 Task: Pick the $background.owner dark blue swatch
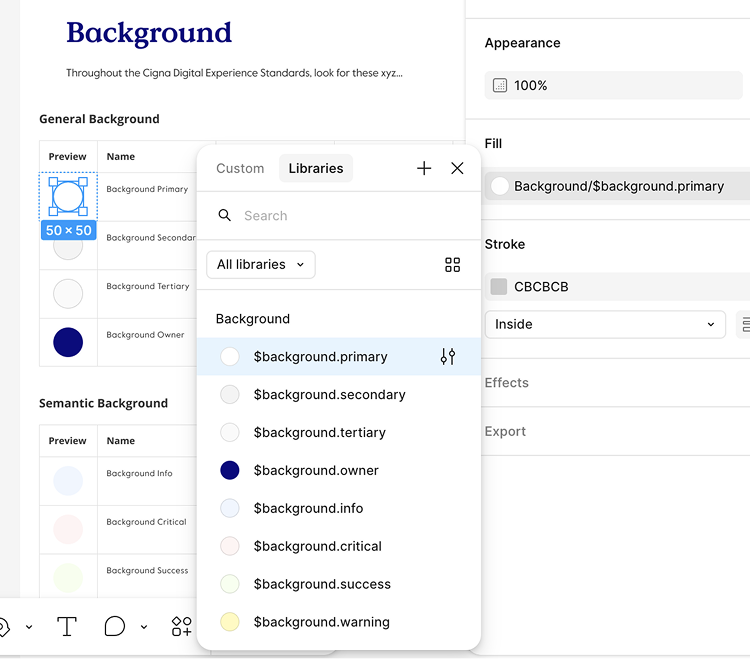coord(230,470)
